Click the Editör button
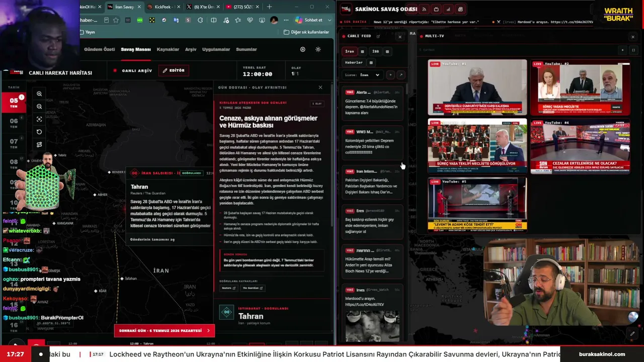 [174, 70]
